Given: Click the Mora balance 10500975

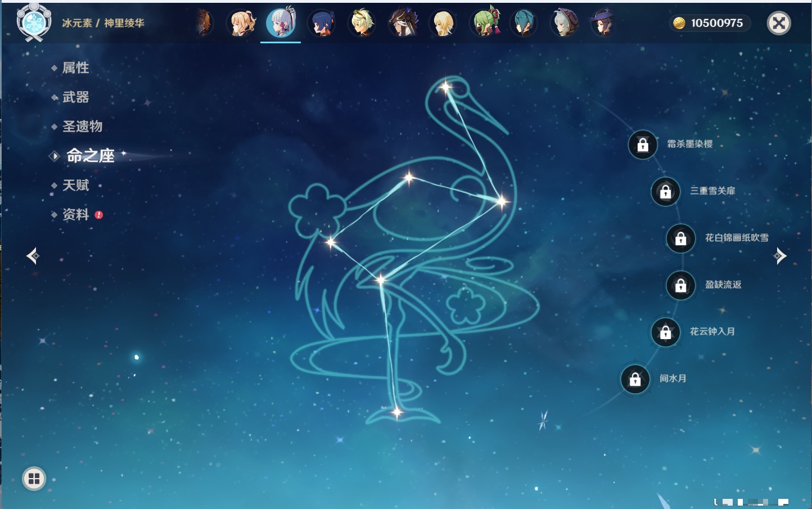Looking at the screenshot, I should [x=710, y=23].
